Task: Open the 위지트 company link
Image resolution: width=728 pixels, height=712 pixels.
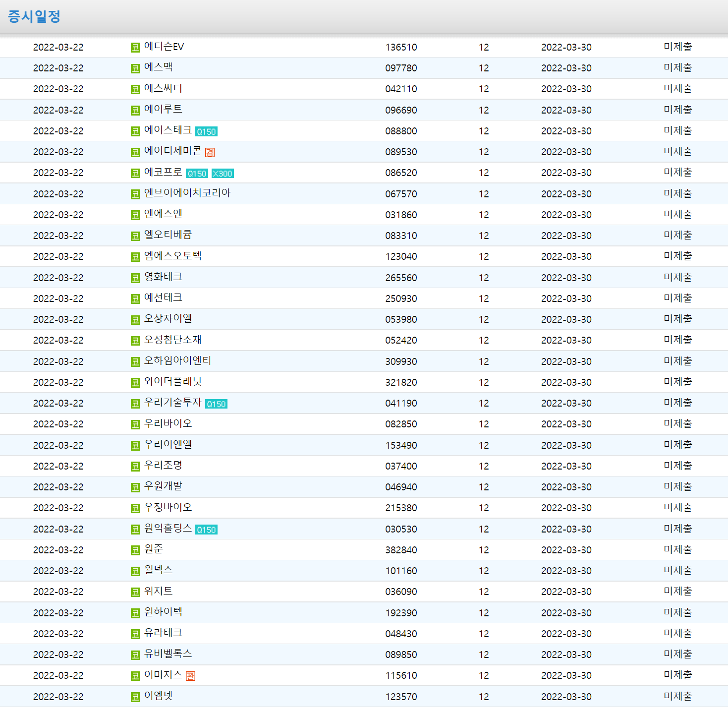Action: tap(158, 591)
